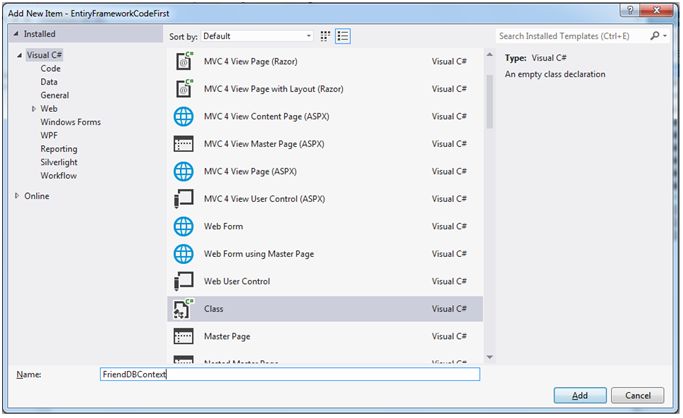683x418 pixels.
Task: Select the Master Page template icon
Action: 184,336
